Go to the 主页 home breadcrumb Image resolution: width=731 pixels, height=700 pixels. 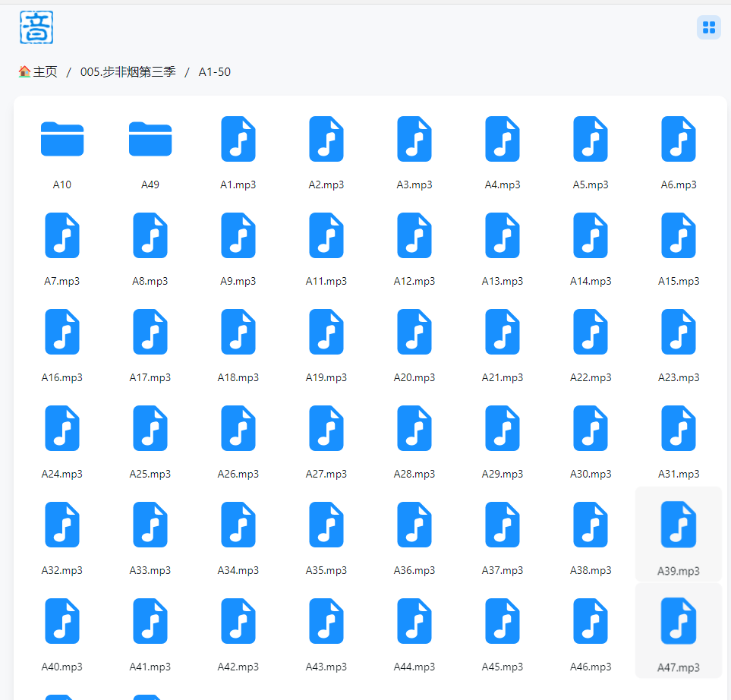(x=38, y=72)
